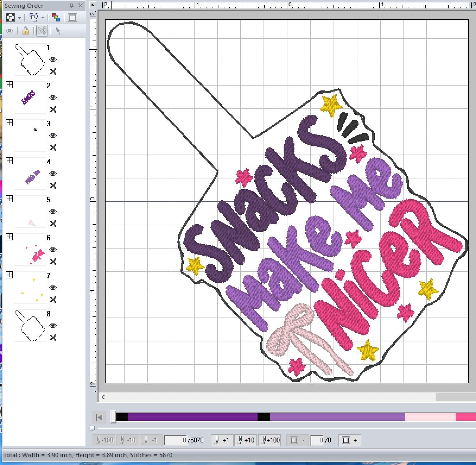
Task: Select the pale pink bow thumbnail for item 5
Action: [x=30, y=212]
